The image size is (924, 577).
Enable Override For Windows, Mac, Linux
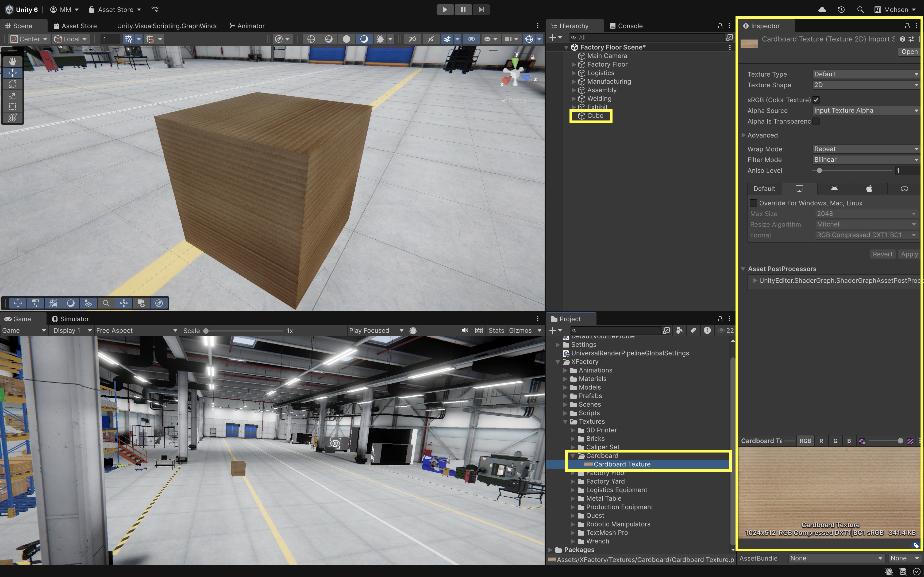tap(753, 203)
